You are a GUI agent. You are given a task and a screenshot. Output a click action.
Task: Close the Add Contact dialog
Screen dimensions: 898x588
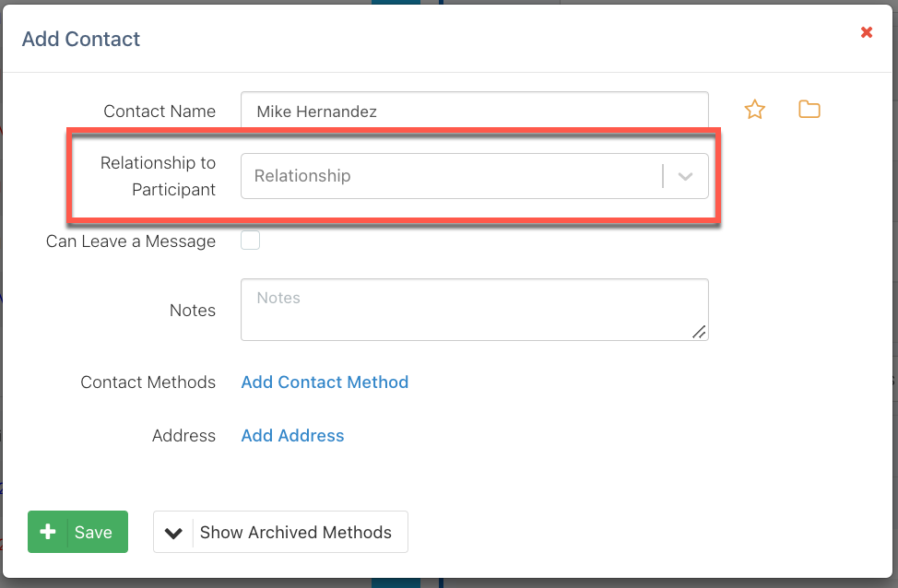click(x=866, y=32)
